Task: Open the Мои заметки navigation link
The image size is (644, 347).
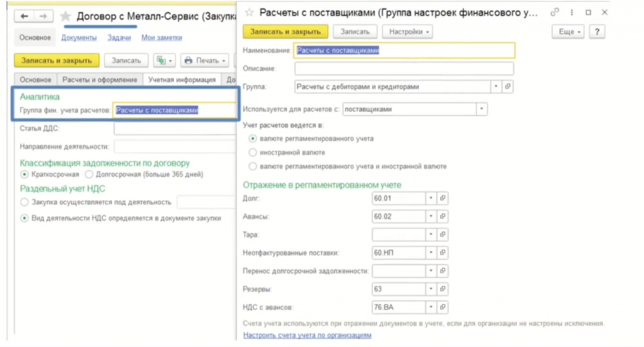Action: (162, 37)
